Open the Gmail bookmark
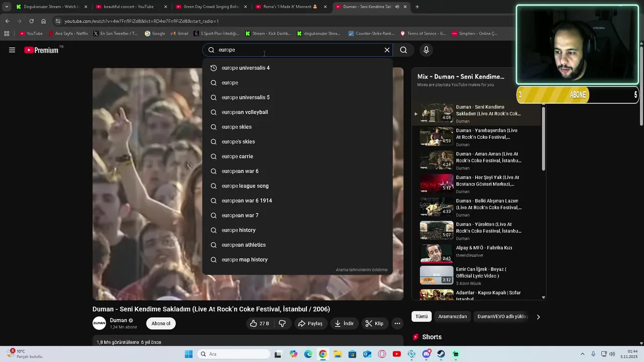Image resolution: width=644 pixels, height=362 pixels. click(x=179, y=34)
